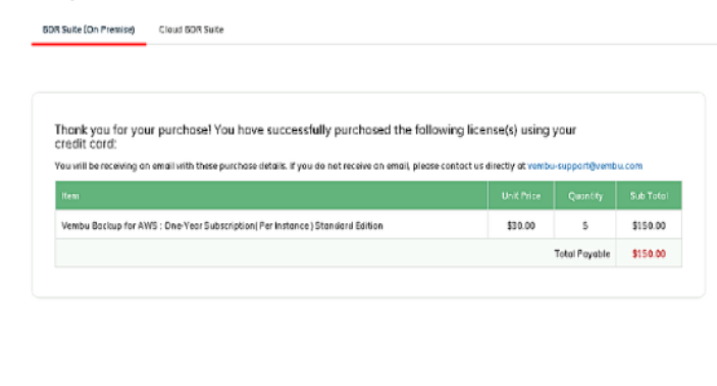717x386 pixels.
Task: Switch to BDR Suite (On Premise) tab
Action: pyautogui.click(x=89, y=30)
